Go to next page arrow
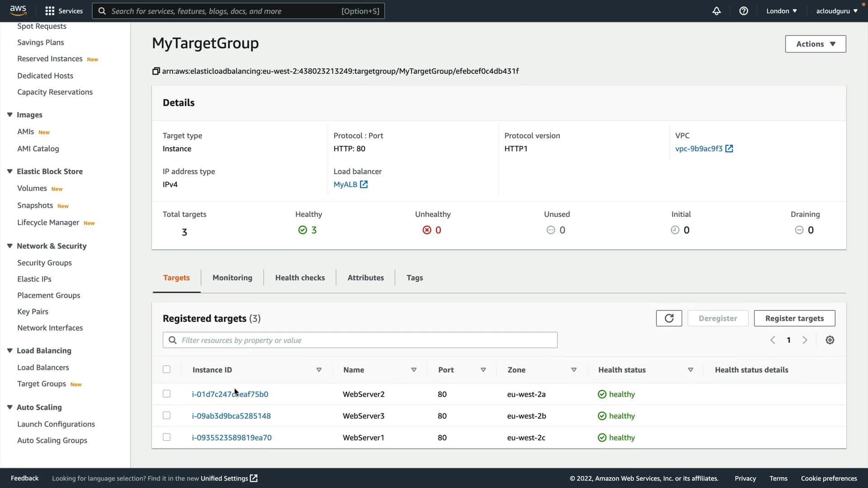Image resolution: width=868 pixels, height=488 pixels. point(805,340)
